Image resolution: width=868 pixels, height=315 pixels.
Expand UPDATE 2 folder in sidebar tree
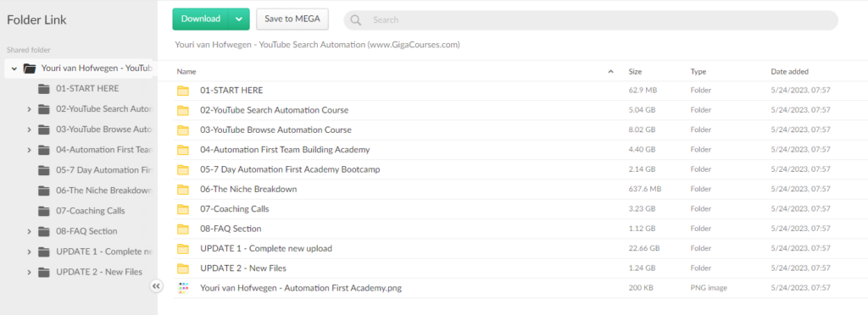(30, 272)
